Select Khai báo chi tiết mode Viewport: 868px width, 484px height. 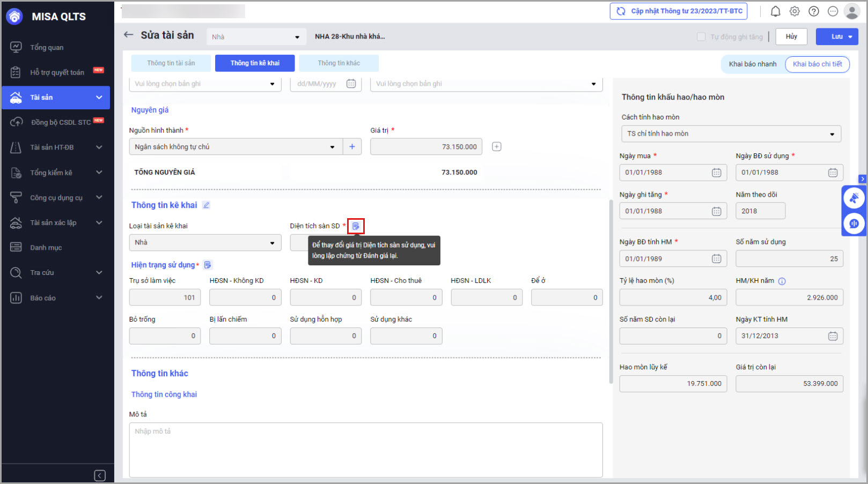[x=817, y=64]
